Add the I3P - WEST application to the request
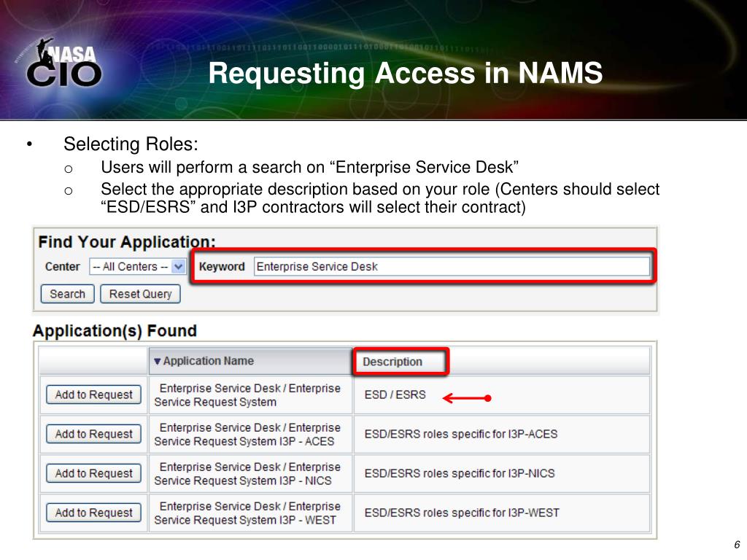 [94, 513]
